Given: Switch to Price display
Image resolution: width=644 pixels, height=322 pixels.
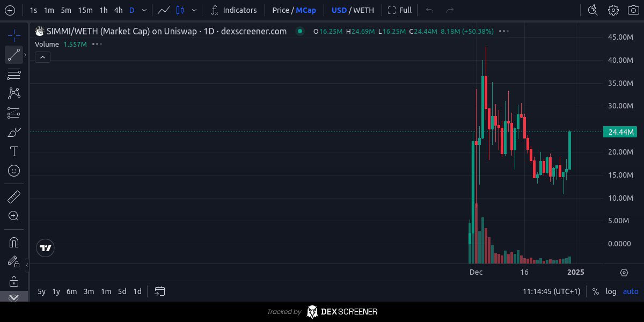Looking at the screenshot, I should tap(280, 10).
